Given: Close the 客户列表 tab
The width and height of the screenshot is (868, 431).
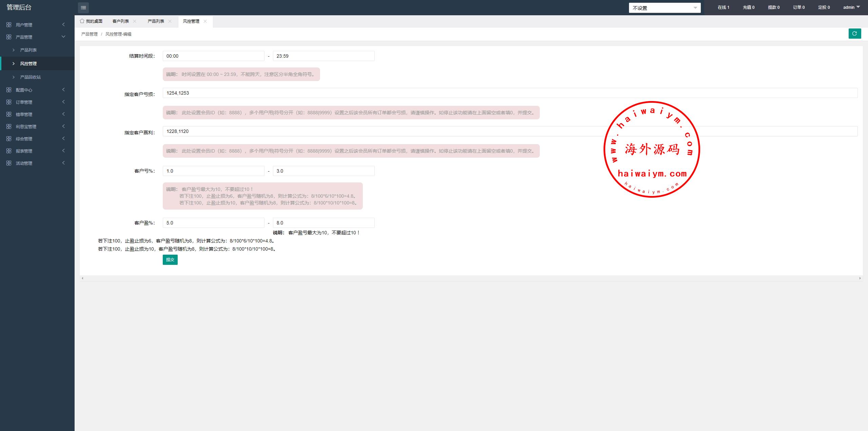Looking at the screenshot, I should [135, 21].
